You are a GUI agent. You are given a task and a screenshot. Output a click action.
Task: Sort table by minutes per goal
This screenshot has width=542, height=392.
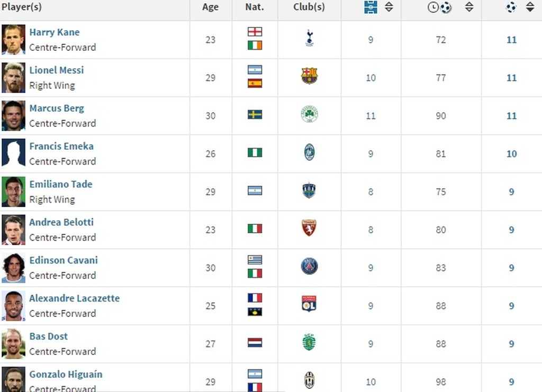tap(469, 7)
